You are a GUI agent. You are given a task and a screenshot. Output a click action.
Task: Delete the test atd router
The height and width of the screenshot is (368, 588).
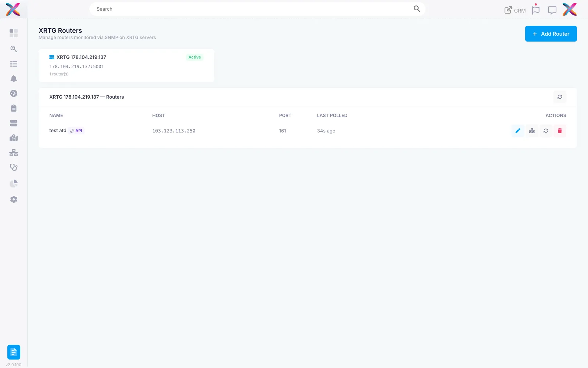pyautogui.click(x=560, y=131)
